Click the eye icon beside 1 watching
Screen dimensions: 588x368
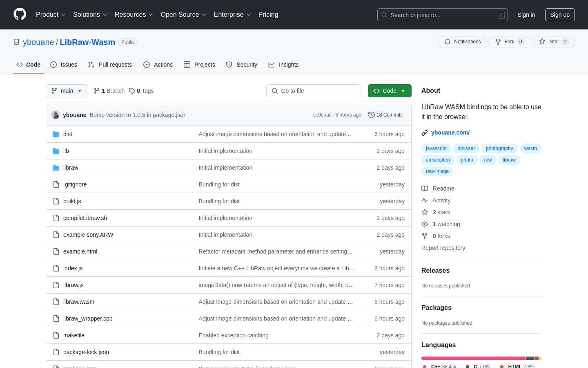coord(425,224)
